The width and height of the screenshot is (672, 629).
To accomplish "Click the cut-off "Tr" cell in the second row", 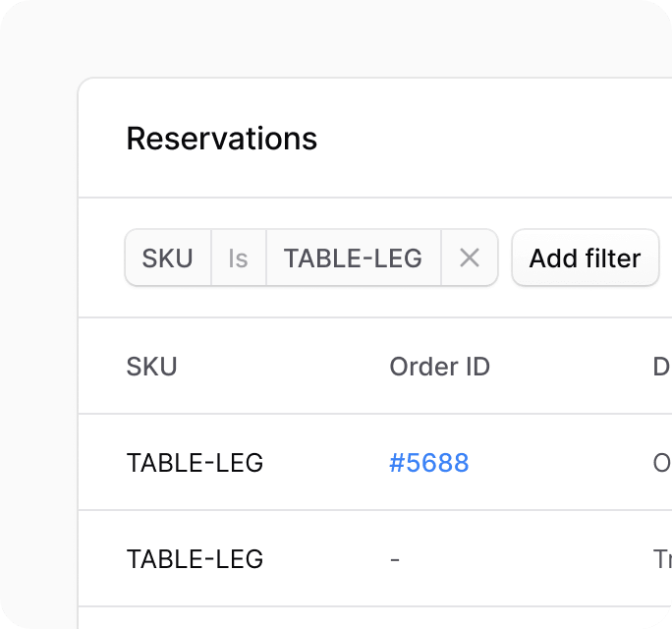I will pyautogui.click(x=661, y=559).
